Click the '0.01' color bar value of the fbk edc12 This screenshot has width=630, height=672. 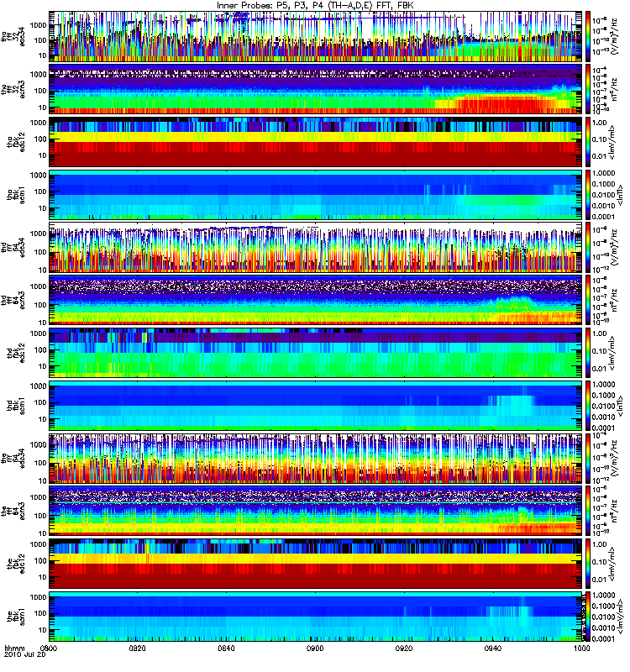(x=600, y=580)
